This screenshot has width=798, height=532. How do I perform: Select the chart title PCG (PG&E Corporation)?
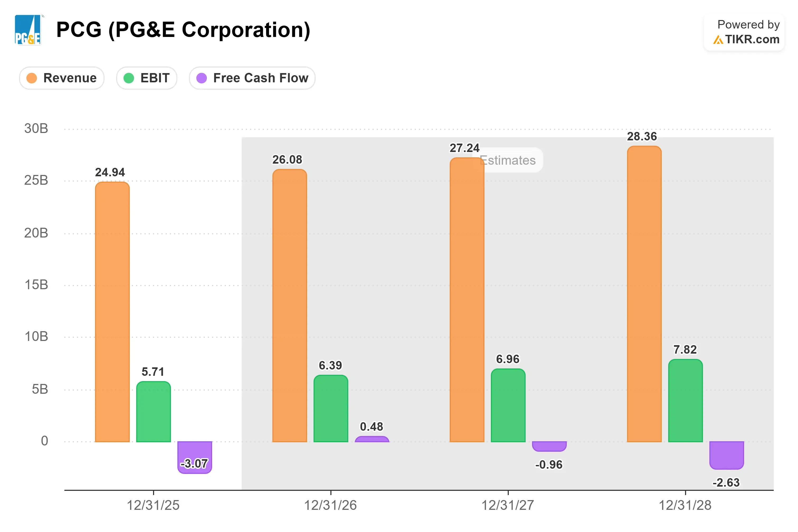click(183, 30)
